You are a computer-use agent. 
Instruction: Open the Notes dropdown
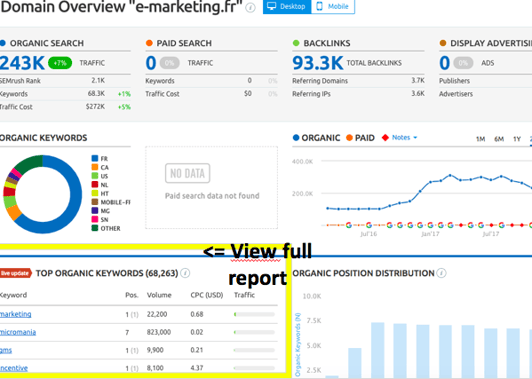coord(404,137)
